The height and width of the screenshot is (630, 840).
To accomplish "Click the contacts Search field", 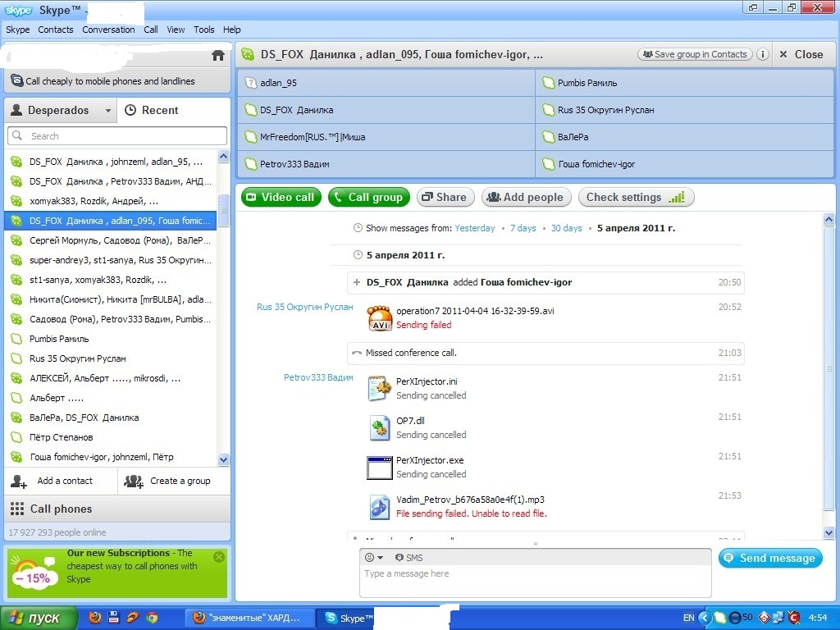I will pos(117,136).
